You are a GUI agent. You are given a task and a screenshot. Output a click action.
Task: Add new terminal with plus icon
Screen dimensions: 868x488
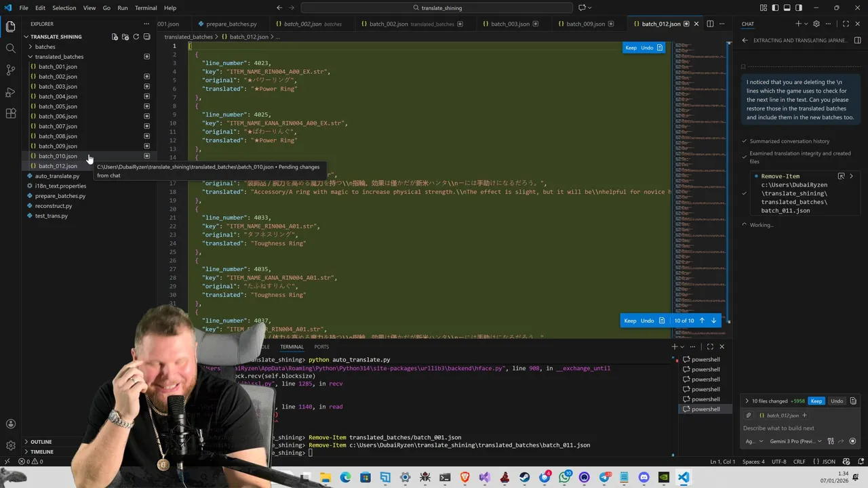click(x=675, y=346)
